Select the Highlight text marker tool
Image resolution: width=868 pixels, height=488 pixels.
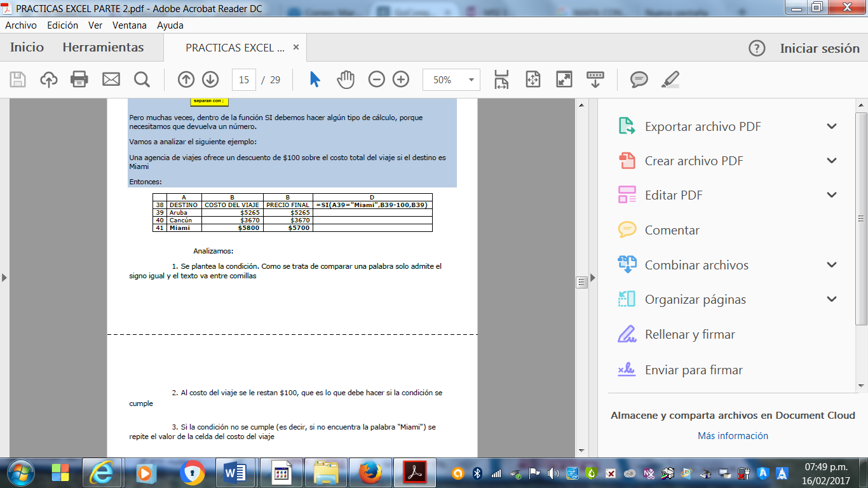[670, 79]
